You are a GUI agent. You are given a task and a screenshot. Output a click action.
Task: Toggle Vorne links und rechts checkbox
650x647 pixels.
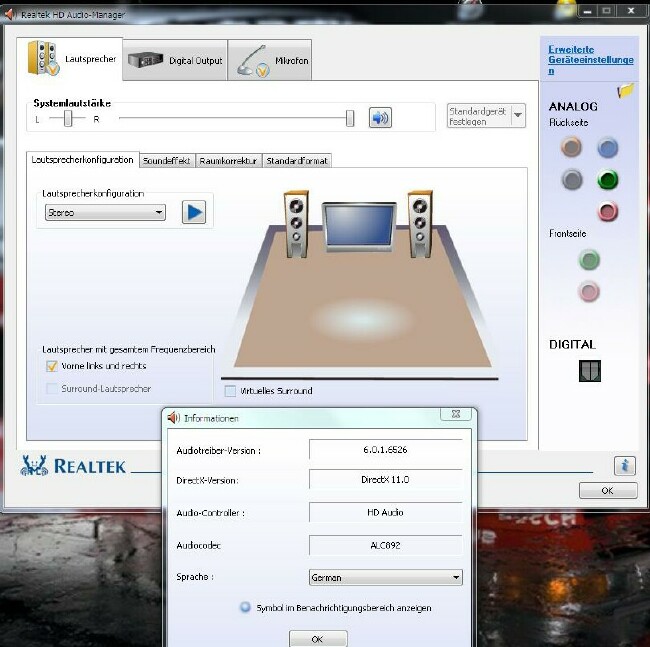coord(52,366)
